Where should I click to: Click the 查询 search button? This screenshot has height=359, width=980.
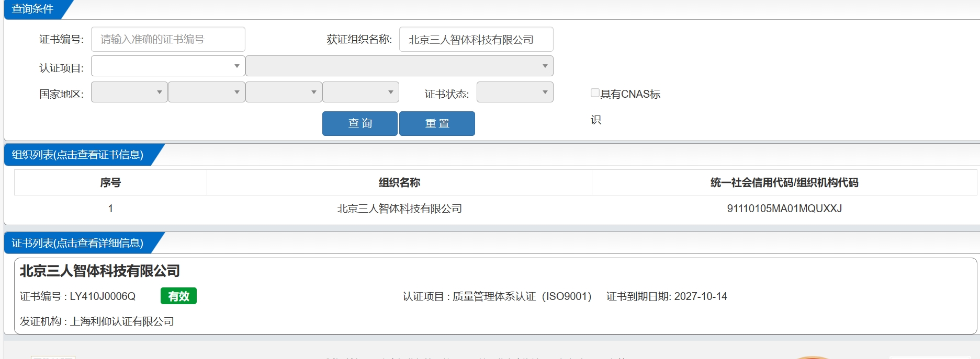click(360, 123)
